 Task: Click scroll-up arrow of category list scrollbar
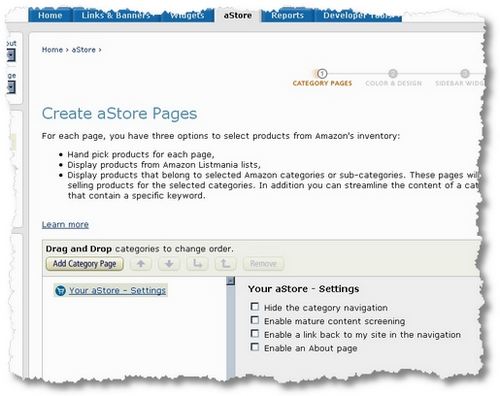230,281
